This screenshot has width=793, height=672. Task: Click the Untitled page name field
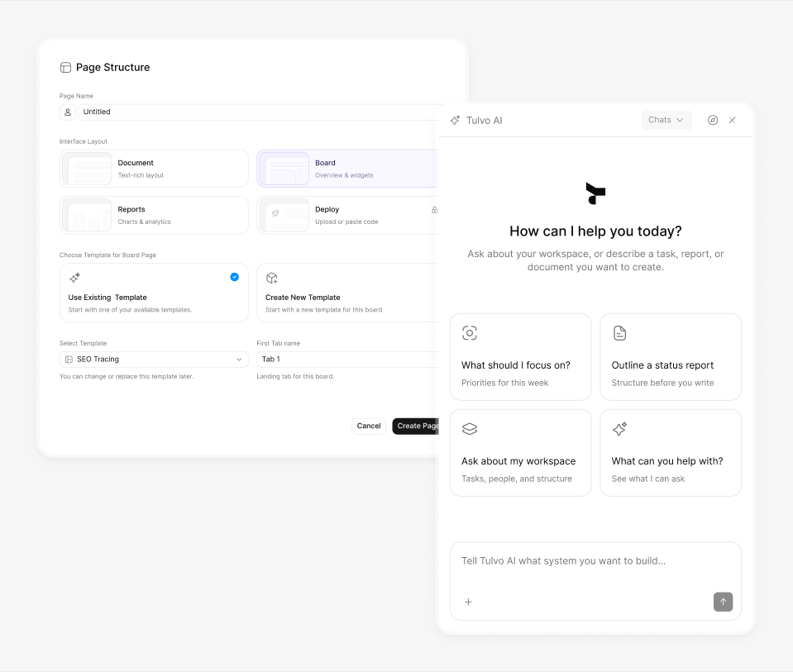pos(258,112)
